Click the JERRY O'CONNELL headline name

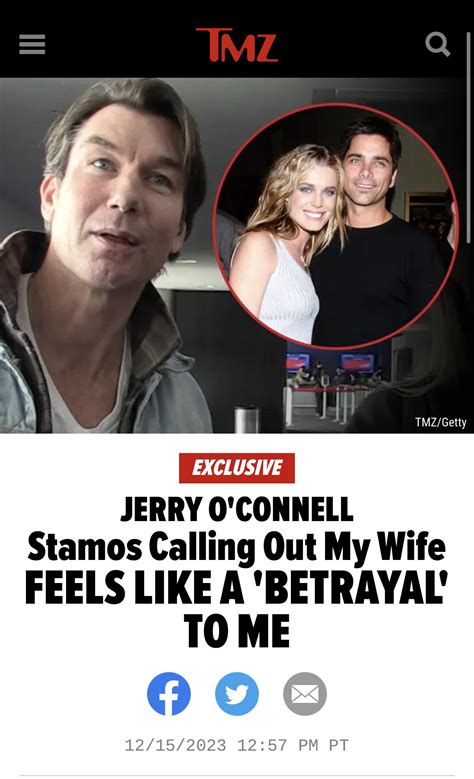click(237, 509)
